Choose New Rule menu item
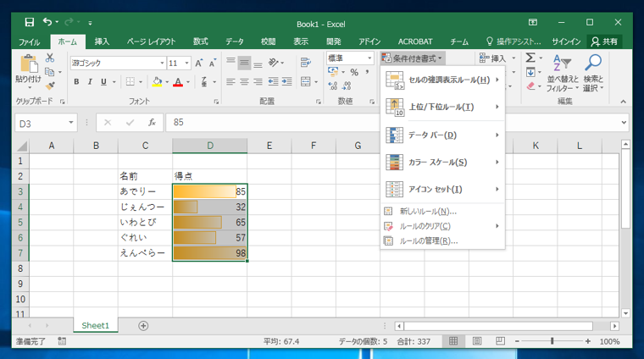Screen dimensions: 644x359 [x=442, y=212]
